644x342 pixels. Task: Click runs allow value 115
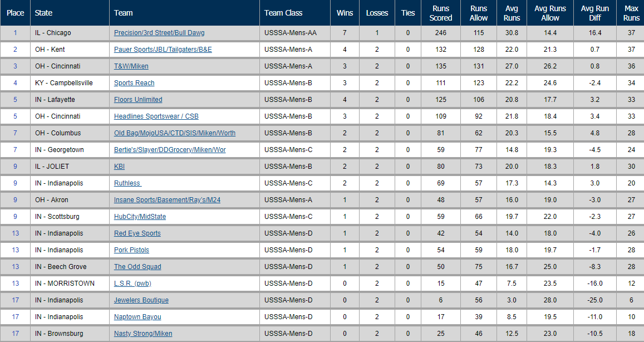[479, 33]
